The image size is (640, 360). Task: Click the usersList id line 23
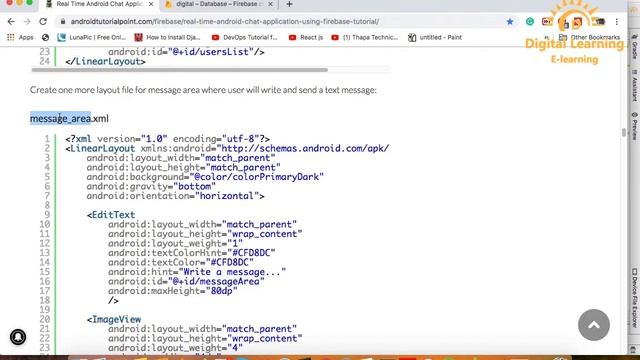[186, 52]
